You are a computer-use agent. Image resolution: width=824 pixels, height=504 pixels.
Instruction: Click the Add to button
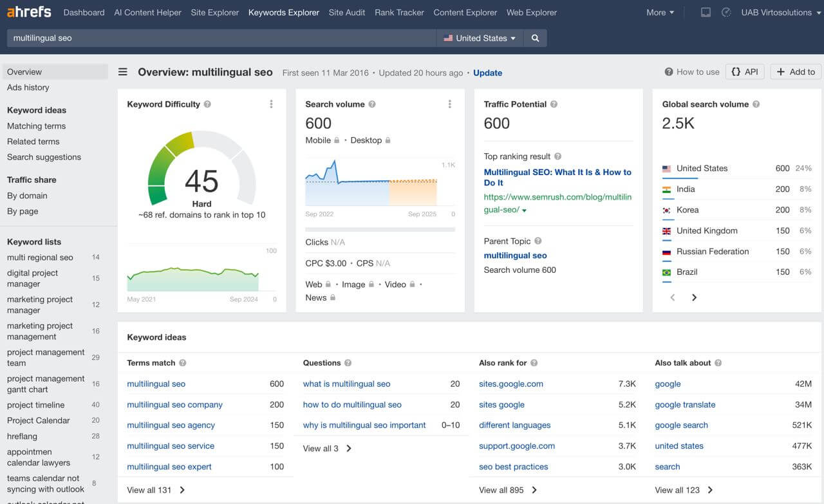click(796, 71)
